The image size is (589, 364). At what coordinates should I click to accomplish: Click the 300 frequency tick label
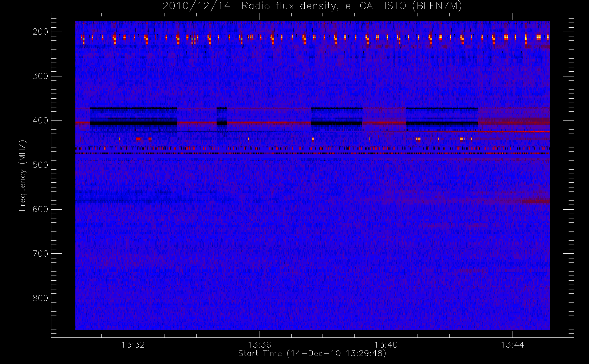point(40,76)
